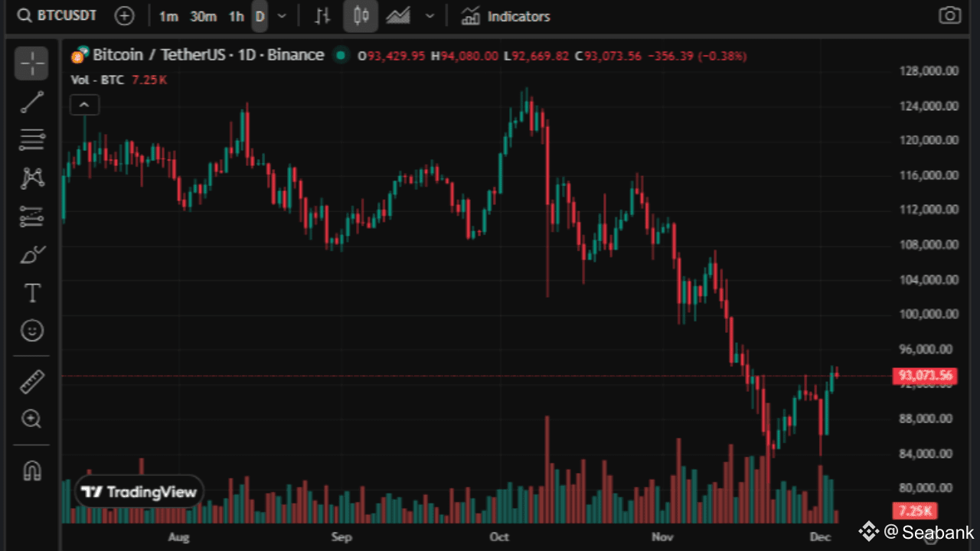Image resolution: width=980 pixels, height=551 pixels.
Task: Select the trend line tool
Action: (x=31, y=102)
